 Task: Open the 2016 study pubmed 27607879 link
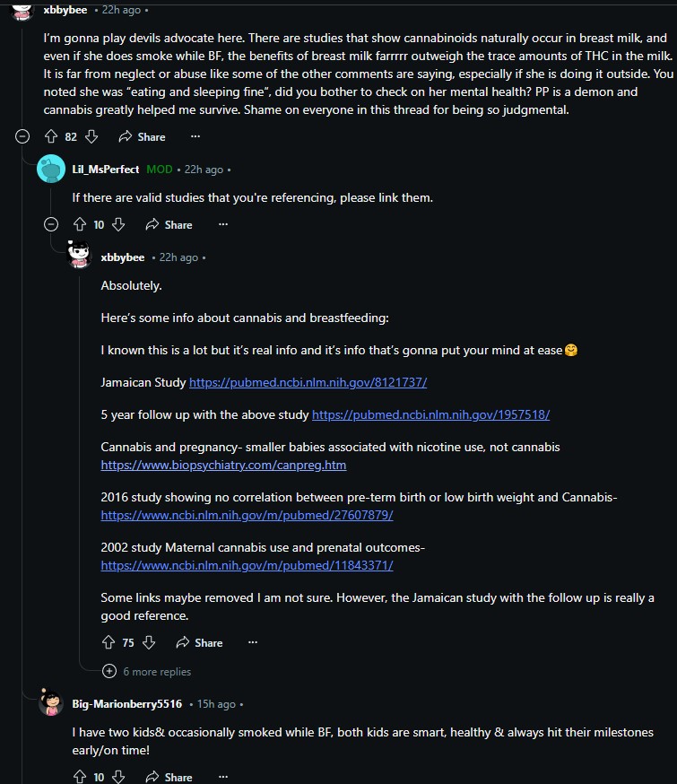click(x=247, y=515)
